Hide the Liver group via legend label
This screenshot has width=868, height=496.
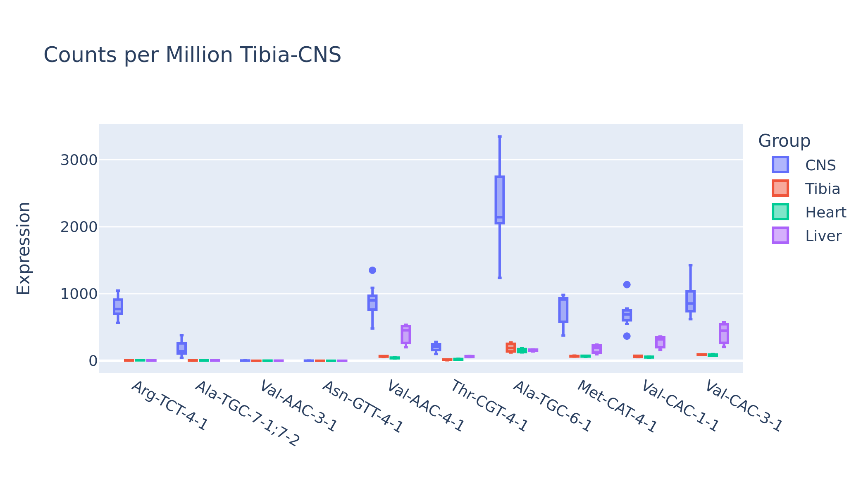(823, 236)
